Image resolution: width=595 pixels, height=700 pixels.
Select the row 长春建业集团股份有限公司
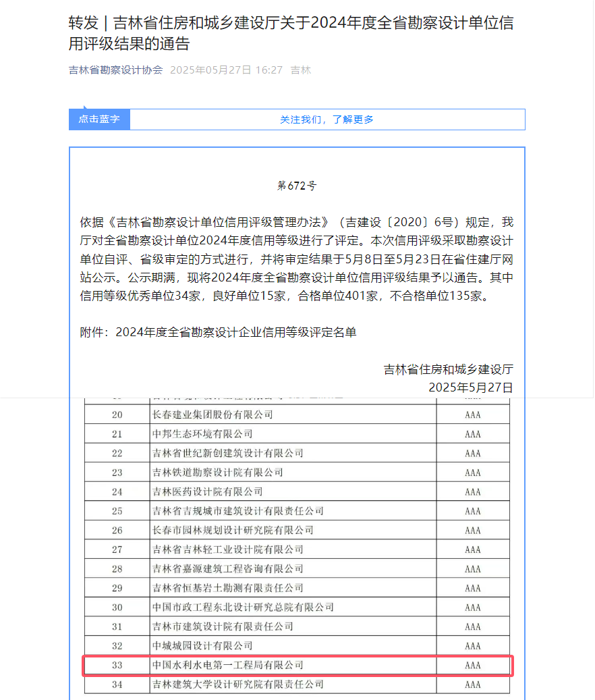click(x=297, y=414)
